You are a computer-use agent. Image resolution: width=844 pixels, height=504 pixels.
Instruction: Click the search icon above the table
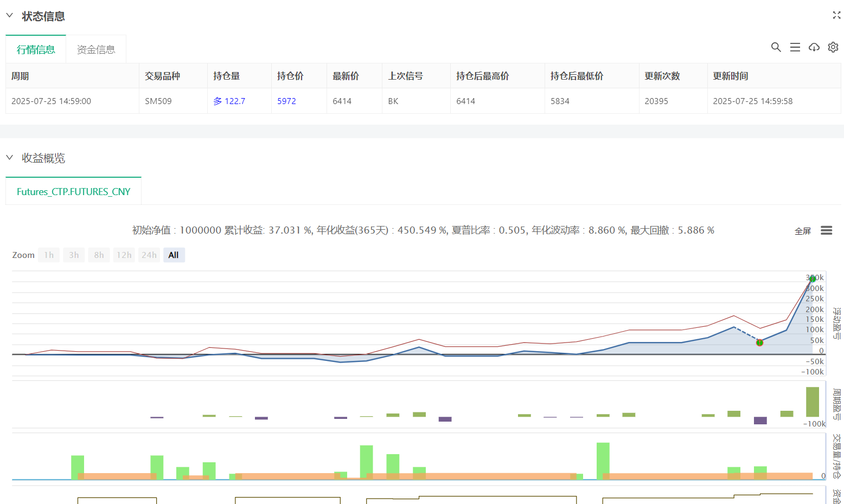[x=776, y=47]
